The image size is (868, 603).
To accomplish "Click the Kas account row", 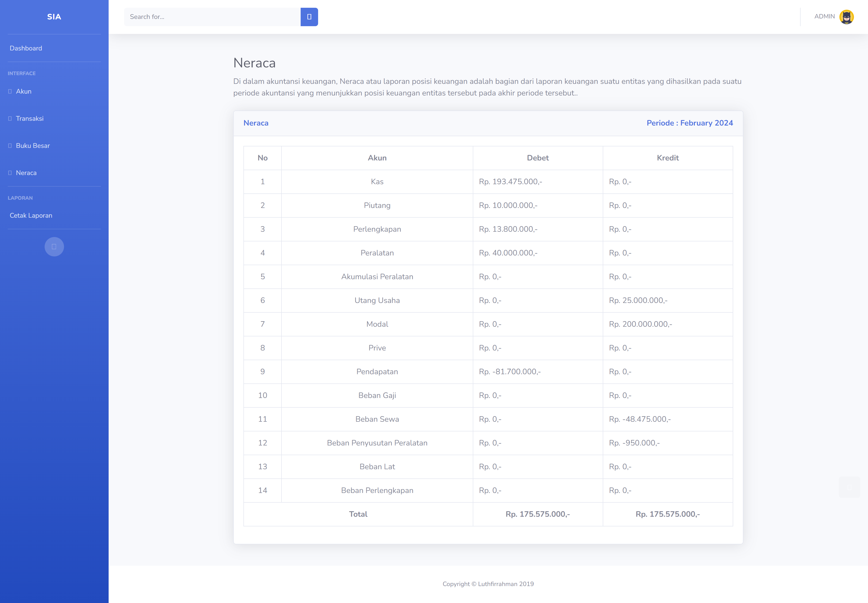I will pyautogui.click(x=377, y=182).
